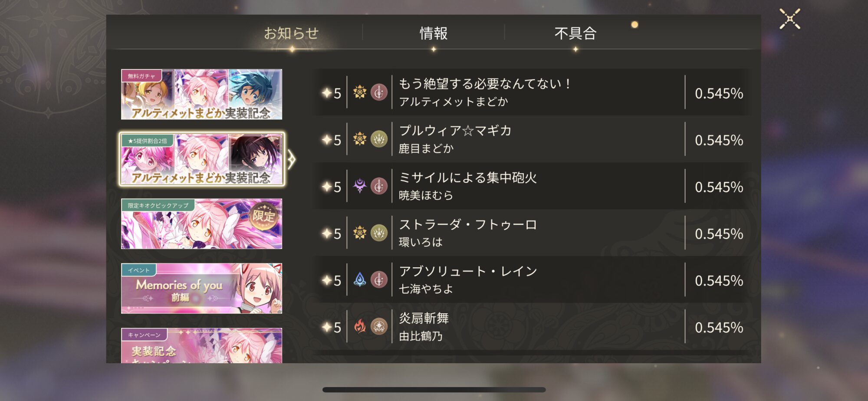Image resolution: width=868 pixels, height=401 pixels.
Task: Select the アブソリュート・レイン entry
Action: click(532, 280)
